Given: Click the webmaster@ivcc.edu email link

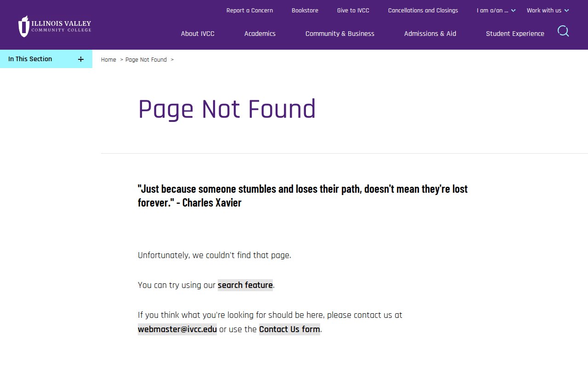Looking at the screenshot, I should coord(177,329).
